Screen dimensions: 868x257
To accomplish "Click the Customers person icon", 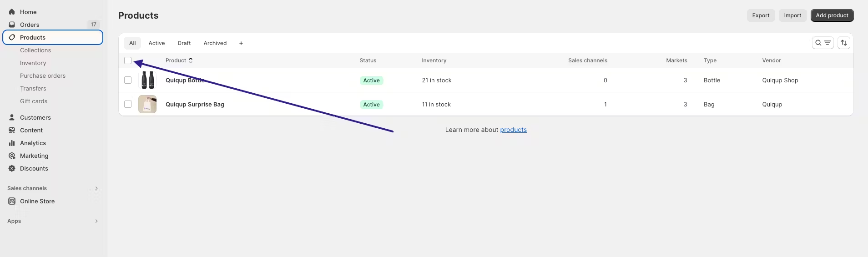I will (x=12, y=117).
